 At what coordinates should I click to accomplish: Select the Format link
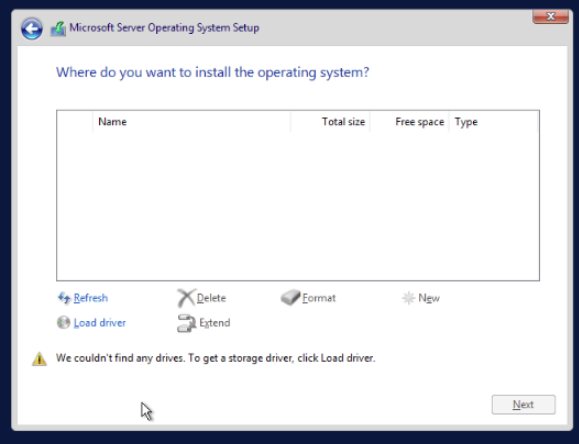(319, 298)
